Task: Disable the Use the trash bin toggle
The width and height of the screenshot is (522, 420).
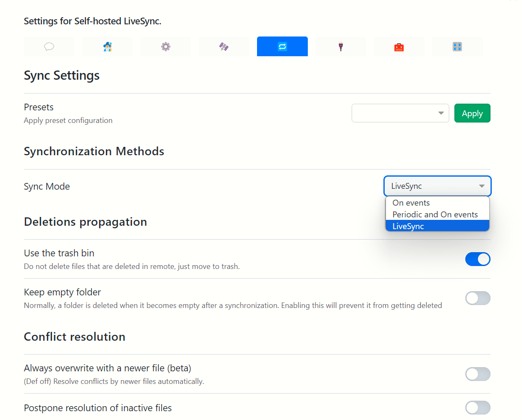Action: pyautogui.click(x=478, y=259)
